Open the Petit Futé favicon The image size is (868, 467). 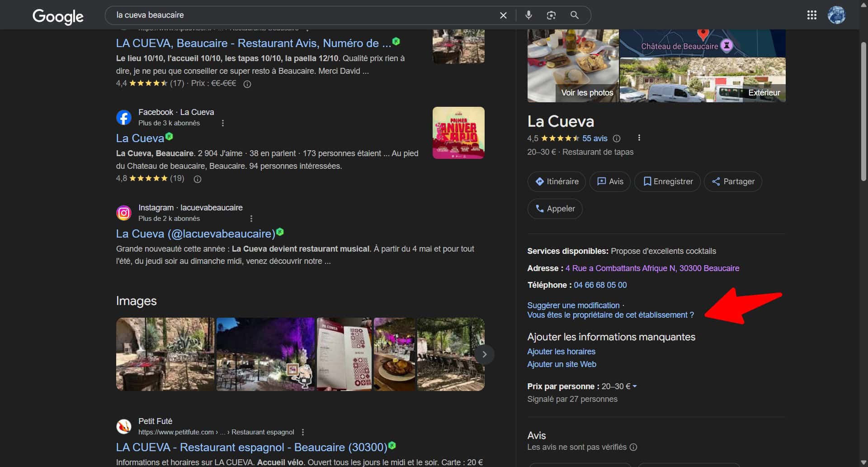point(124,426)
